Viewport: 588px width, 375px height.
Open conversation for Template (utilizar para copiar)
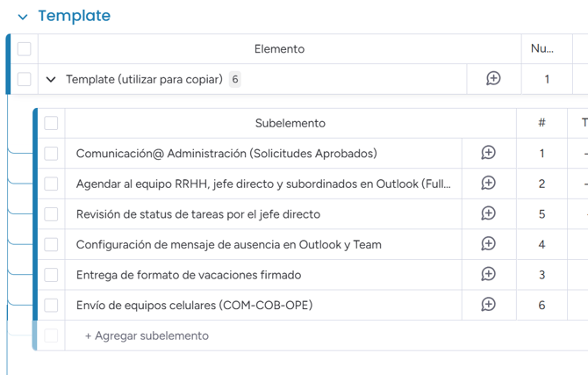click(x=493, y=79)
